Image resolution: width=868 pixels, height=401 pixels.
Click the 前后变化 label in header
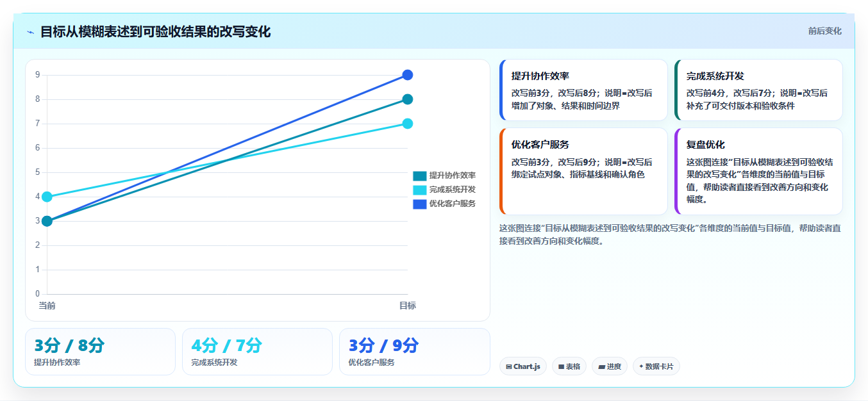coord(824,31)
